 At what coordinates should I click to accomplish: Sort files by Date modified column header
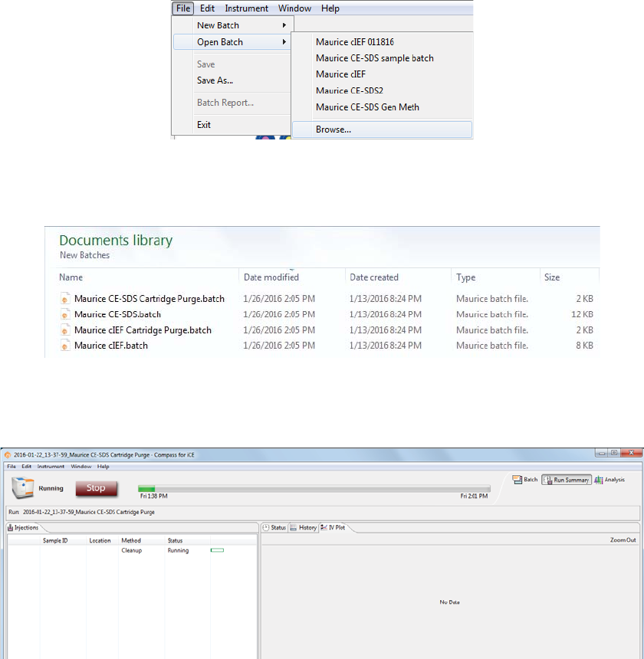[x=271, y=277]
